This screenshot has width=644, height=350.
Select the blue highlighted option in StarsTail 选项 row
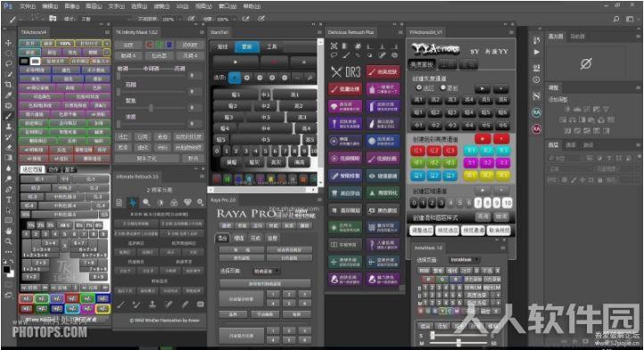(235, 78)
